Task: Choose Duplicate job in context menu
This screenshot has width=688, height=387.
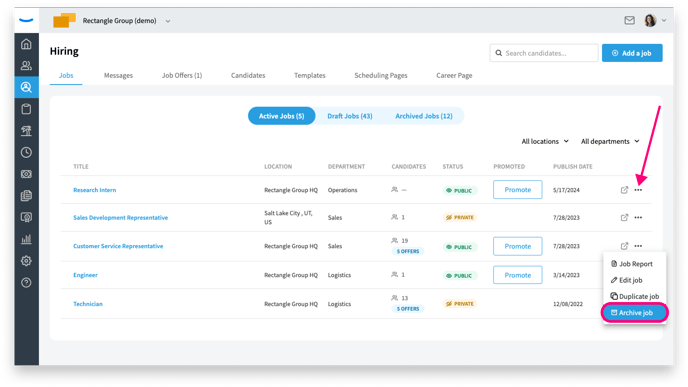Action: 635,296
